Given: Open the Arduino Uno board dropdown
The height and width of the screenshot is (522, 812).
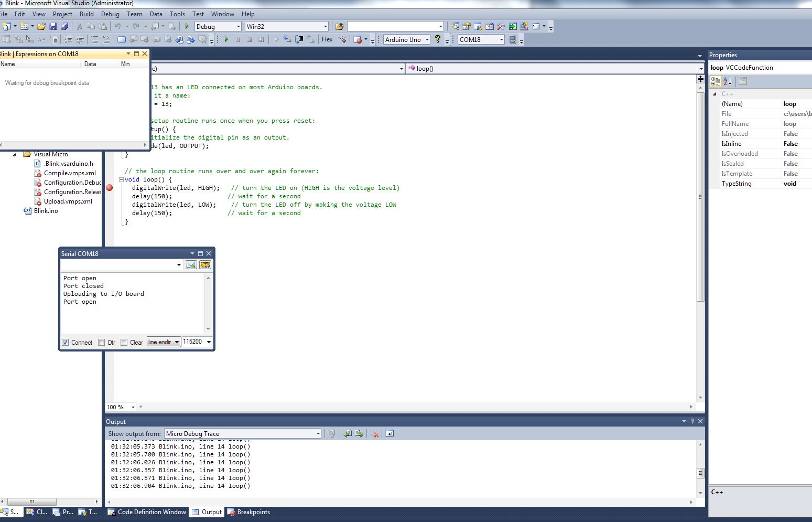Looking at the screenshot, I should point(427,40).
